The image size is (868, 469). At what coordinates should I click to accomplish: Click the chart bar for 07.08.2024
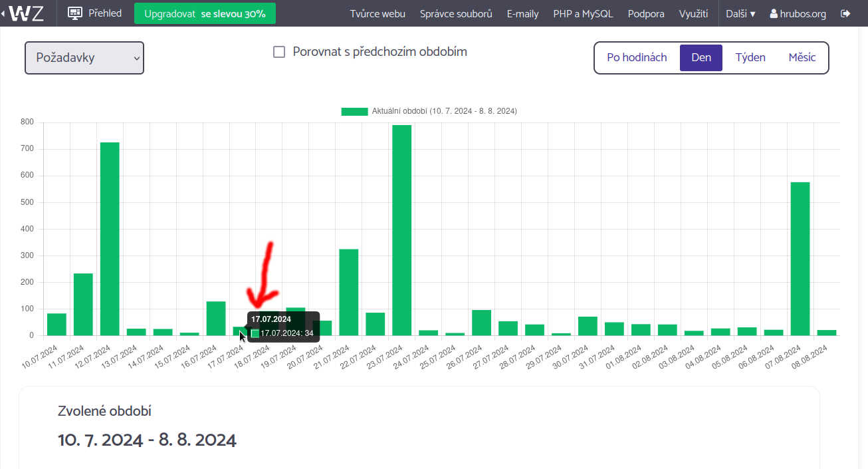800,258
